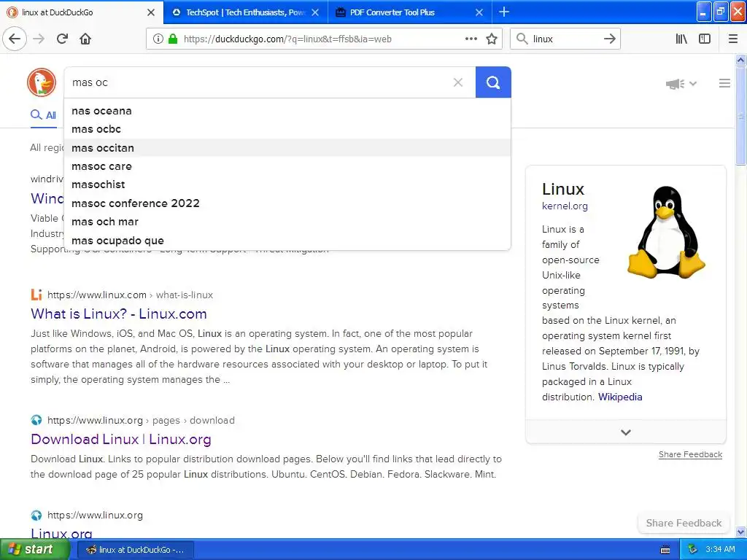The height and width of the screenshot is (560, 747).
Task: Click the DuckDuckGo logo
Action: 42,82
